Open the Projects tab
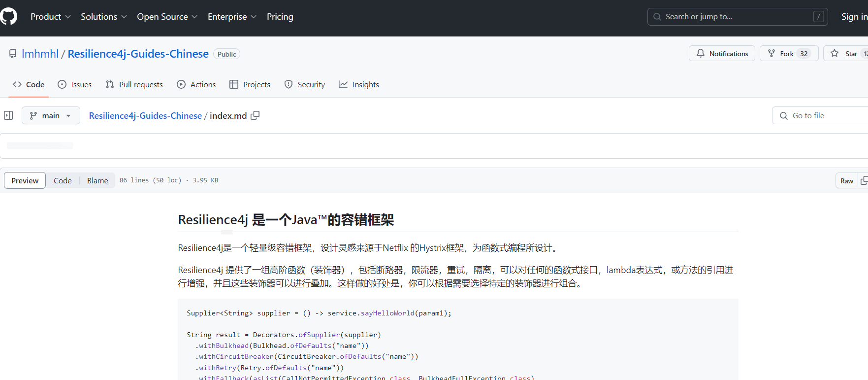The width and height of the screenshot is (868, 380). click(250, 85)
